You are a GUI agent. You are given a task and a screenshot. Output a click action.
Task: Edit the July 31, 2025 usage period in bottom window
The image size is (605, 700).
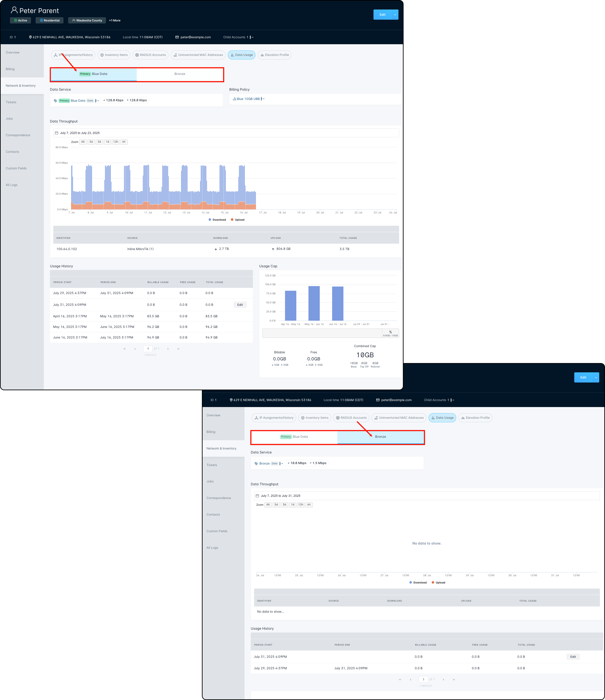[573, 657]
